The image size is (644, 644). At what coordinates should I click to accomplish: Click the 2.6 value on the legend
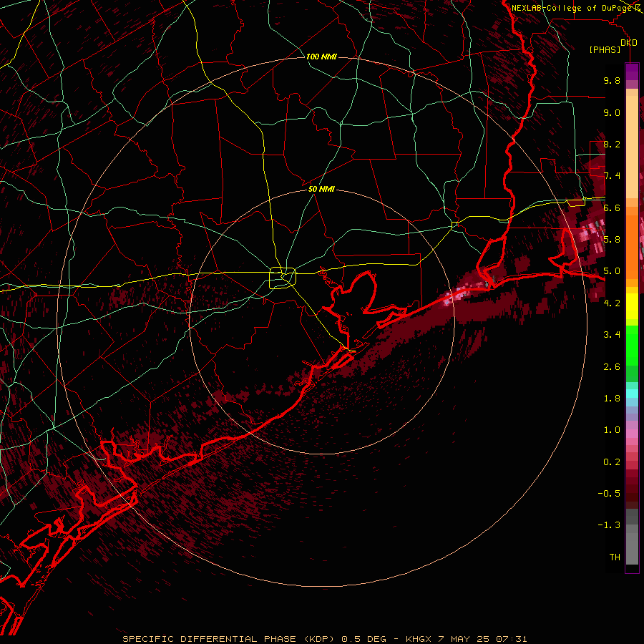point(612,367)
